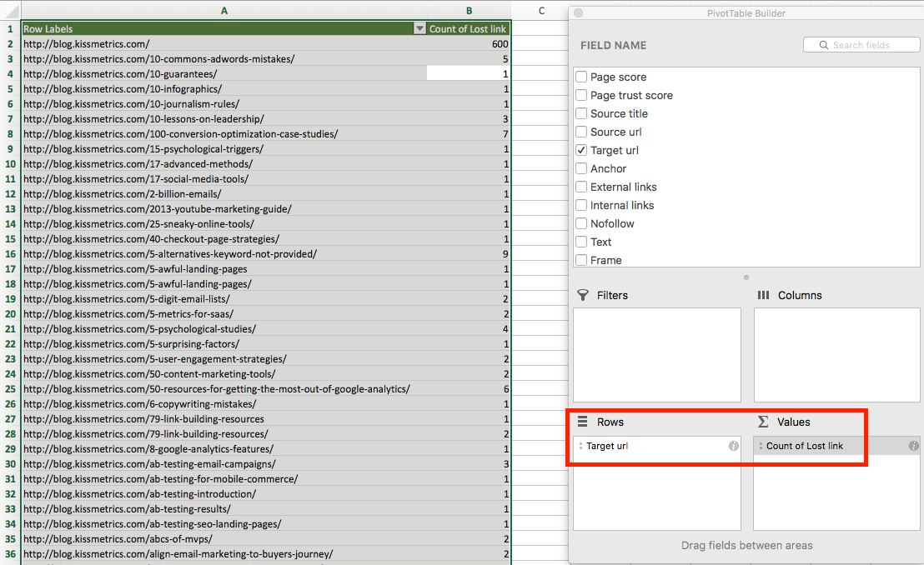Check the Anchor field

tap(580, 168)
